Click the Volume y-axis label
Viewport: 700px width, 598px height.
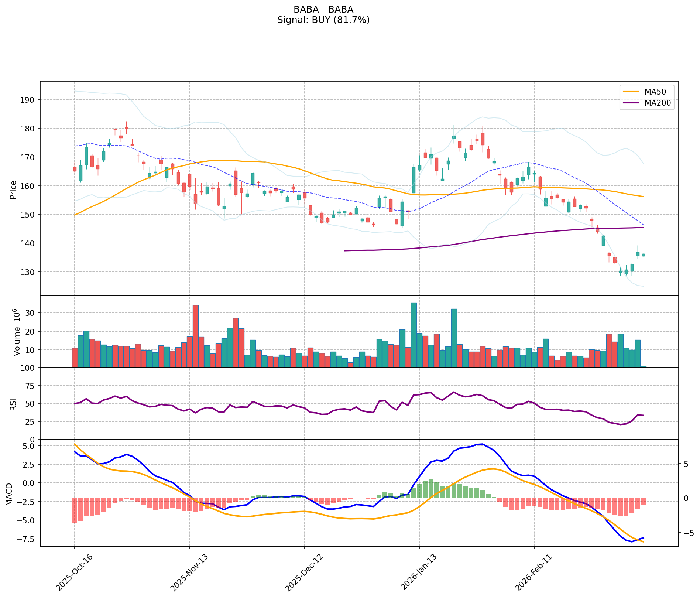point(16,331)
